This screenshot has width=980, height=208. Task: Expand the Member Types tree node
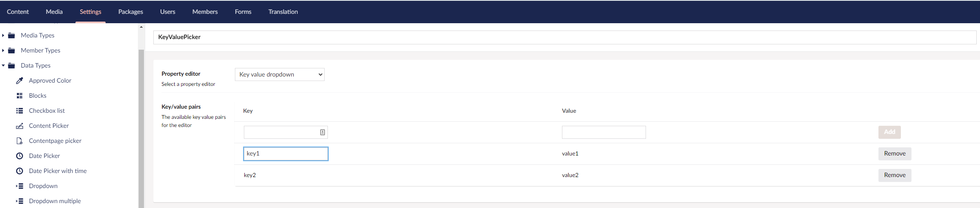pyautogui.click(x=3, y=50)
